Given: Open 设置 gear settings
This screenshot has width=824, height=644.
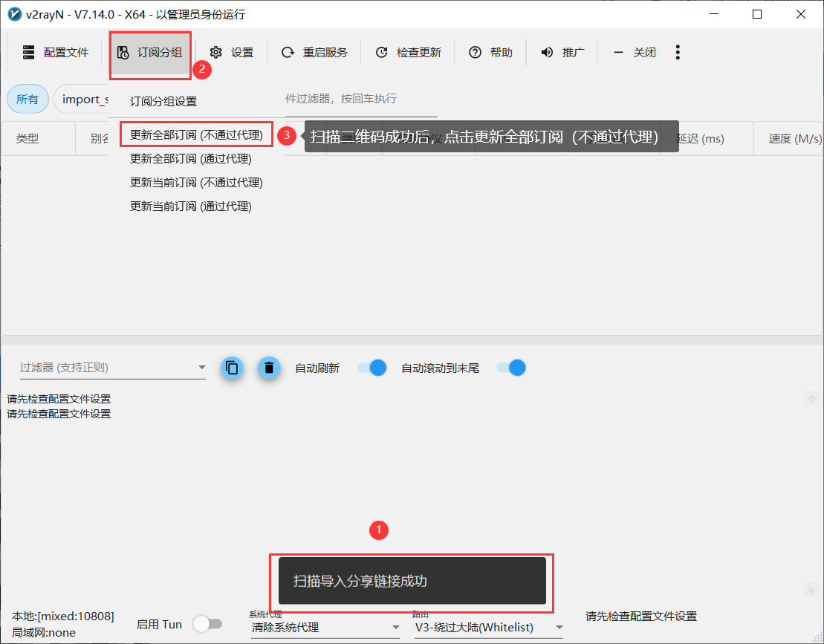Looking at the screenshot, I should pos(216,52).
